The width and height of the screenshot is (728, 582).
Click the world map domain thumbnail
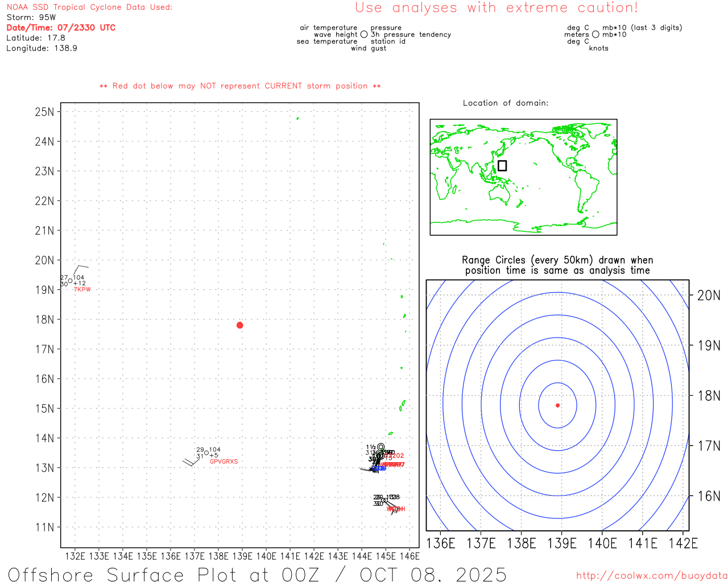tap(523, 177)
